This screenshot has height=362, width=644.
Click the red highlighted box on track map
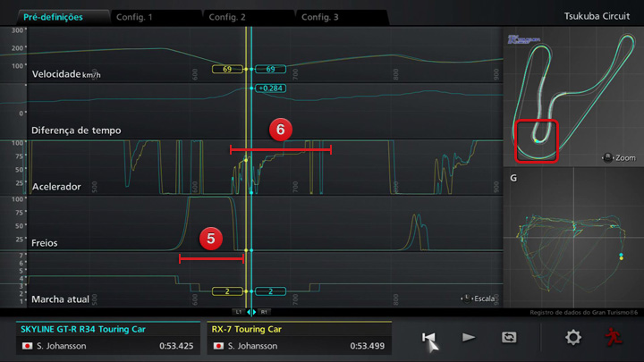(536, 140)
